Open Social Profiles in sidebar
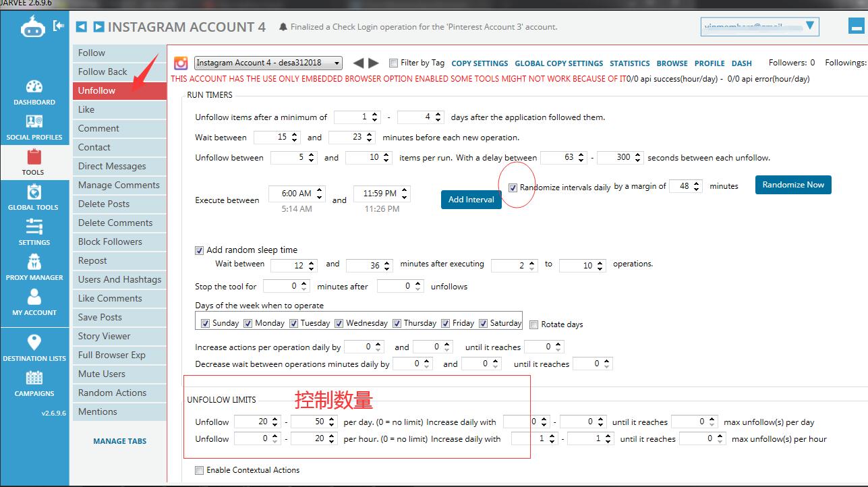868x487 pixels. (34, 123)
